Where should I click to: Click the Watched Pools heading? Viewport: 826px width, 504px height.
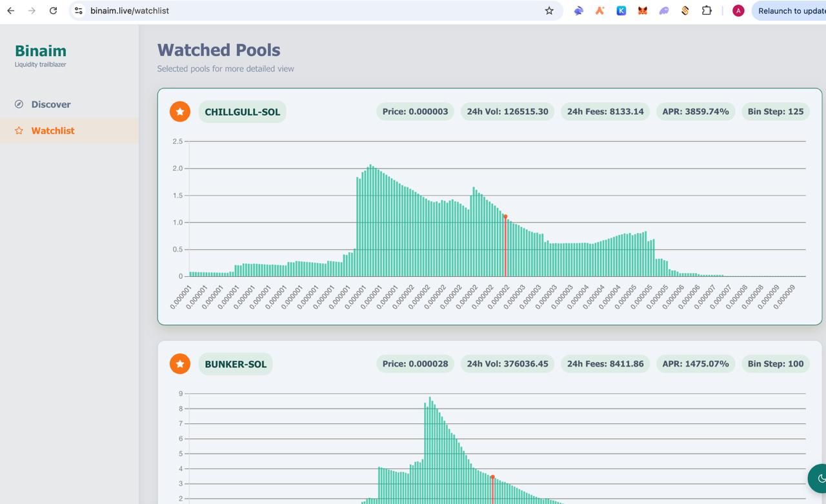219,50
